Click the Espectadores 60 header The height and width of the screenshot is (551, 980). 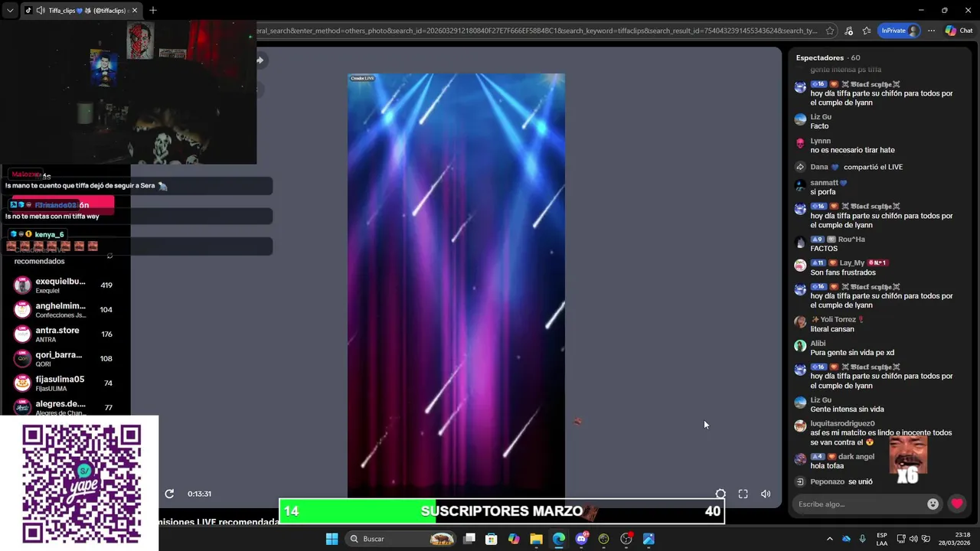click(828, 57)
